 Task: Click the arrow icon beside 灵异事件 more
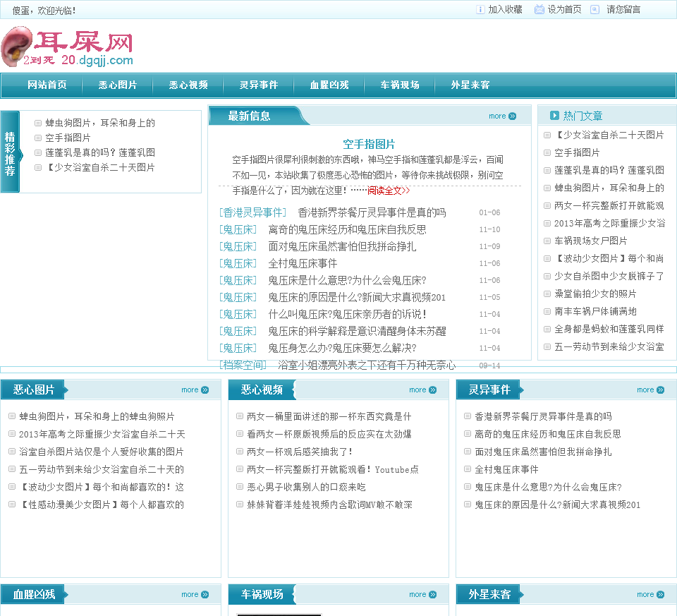(661, 389)
